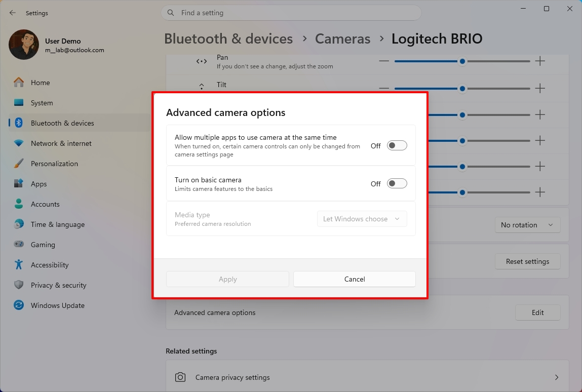Click the Tilt slider thumb

462,88
